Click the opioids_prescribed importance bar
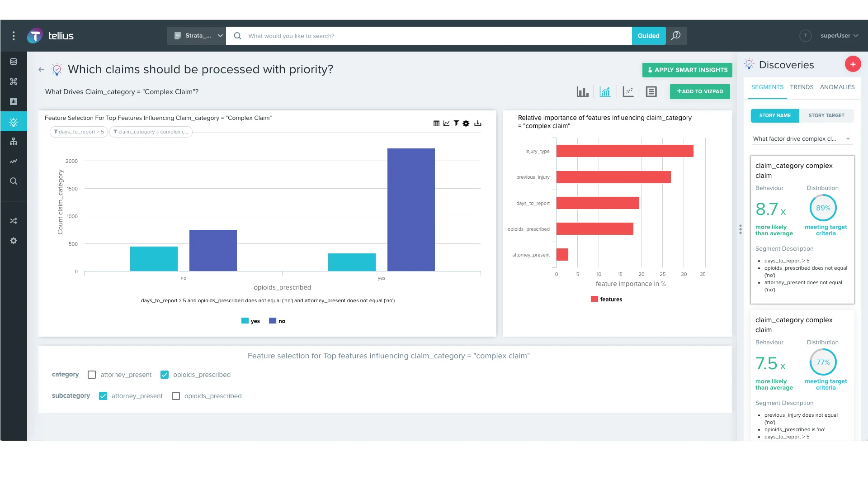Viewport: 868px width, 495px height. pos(595,229)
